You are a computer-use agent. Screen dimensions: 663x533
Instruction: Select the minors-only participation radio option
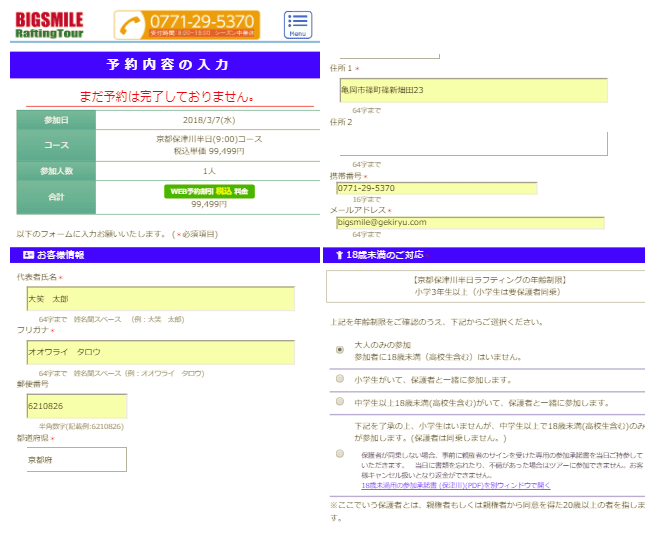point(340,452)
